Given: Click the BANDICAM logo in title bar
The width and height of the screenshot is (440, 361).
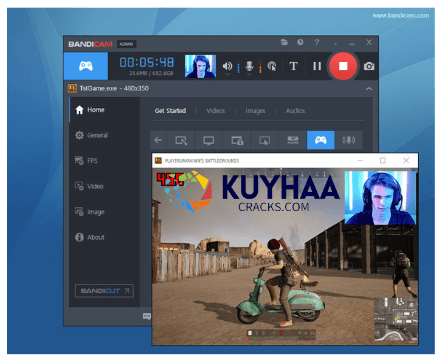Looking at the screenshot, I should (90, 44).
